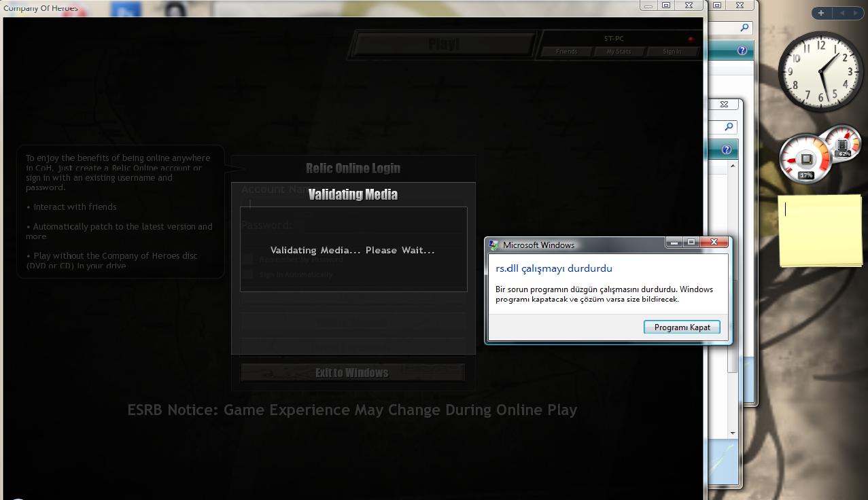Click the analog clock gadget

820,71
